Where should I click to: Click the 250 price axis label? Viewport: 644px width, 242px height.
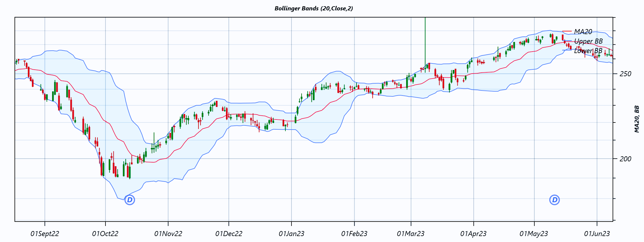pyautogui.click(x=625, y=74)
